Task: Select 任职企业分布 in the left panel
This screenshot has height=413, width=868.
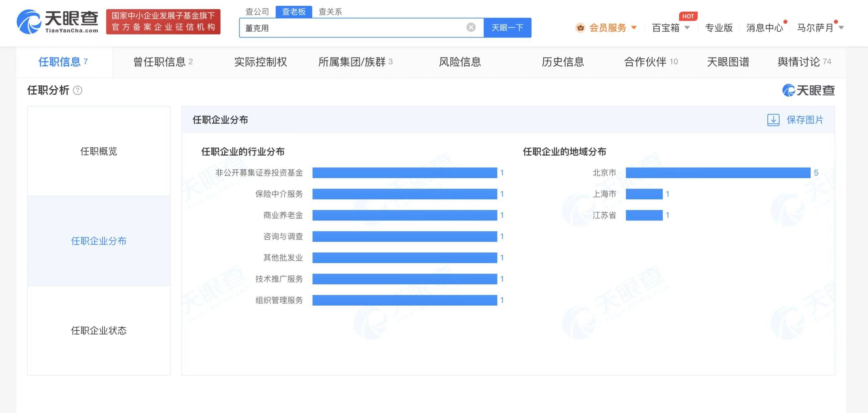Action: click(99, 241)
